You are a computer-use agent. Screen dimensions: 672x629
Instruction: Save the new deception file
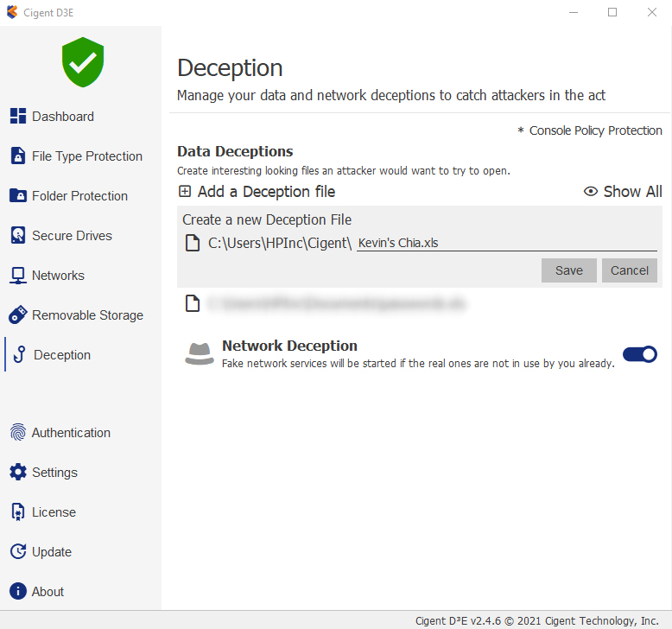click(x=568, y=270)
